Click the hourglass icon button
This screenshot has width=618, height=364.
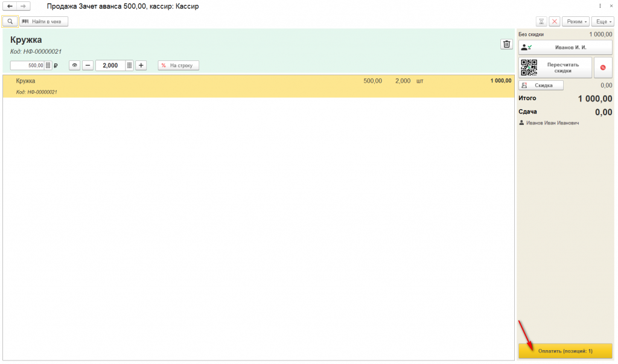pyautogui.click(x=541, y=21)
